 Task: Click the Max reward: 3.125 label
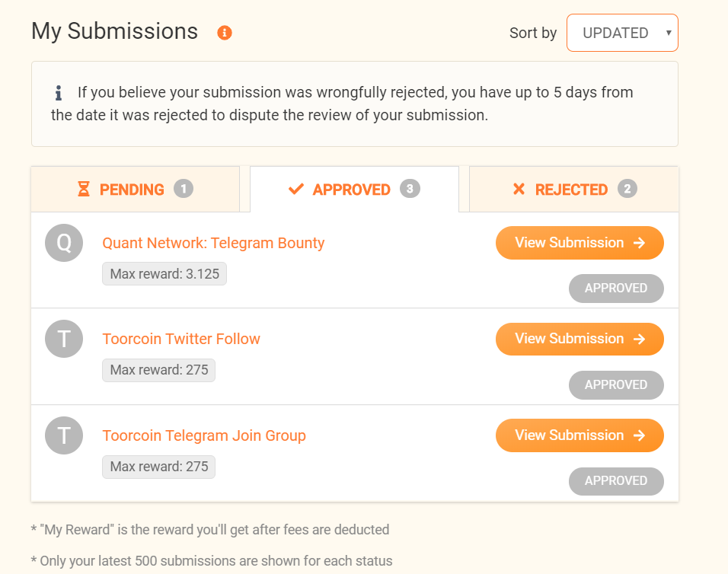pos(164,274)
